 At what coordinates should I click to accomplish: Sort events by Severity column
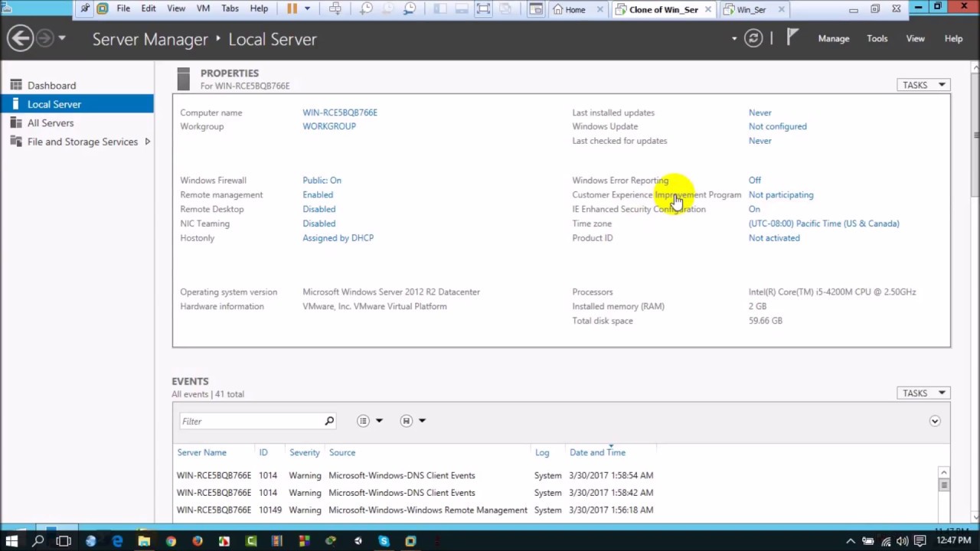[304, 452]
